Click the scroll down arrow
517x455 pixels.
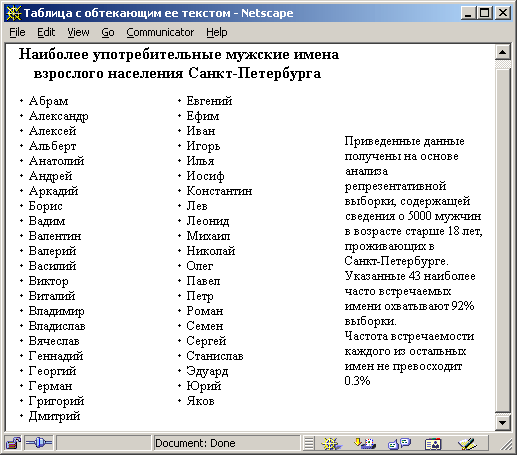[502, 423]
